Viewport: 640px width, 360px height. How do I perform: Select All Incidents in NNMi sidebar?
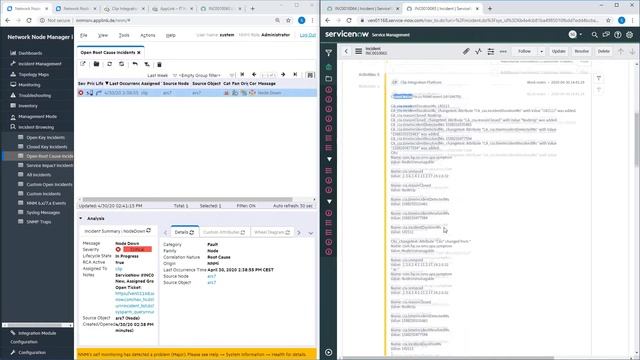pyautogui.click(x=39, y=175)
